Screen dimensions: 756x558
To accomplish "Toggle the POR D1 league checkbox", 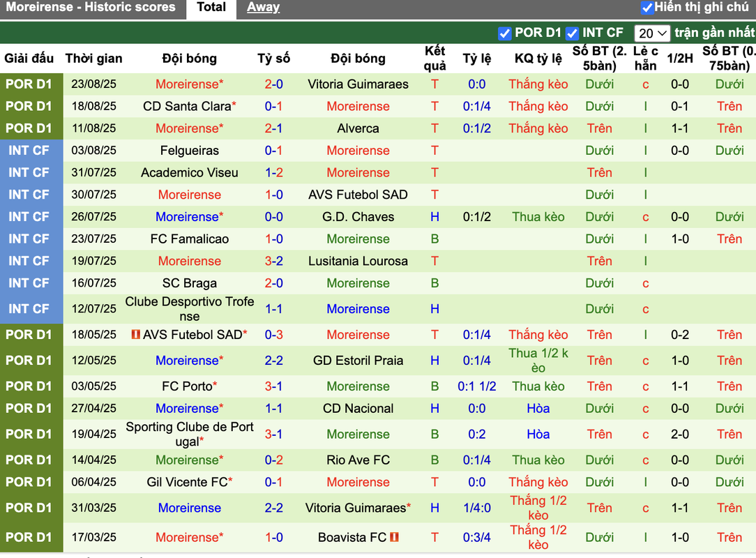I will (505, 33).
